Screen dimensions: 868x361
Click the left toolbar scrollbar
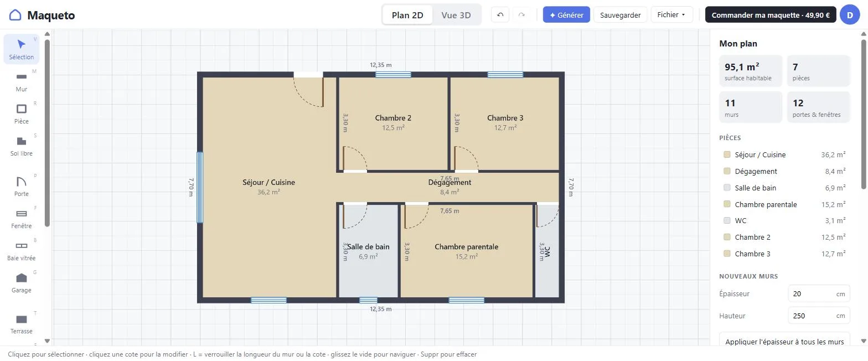coord(47,133)
